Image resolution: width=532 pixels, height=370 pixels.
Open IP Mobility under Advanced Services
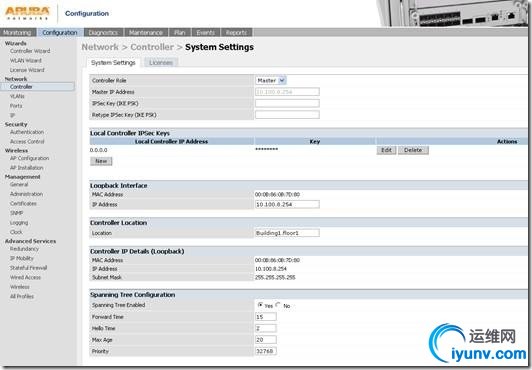click(x=22, y=258)
